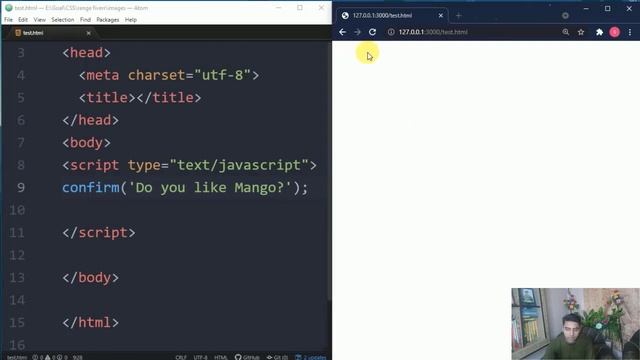Open the Selection menu in Atom
The width and height of the screenshot is (640, 360).
click(62, 20)
